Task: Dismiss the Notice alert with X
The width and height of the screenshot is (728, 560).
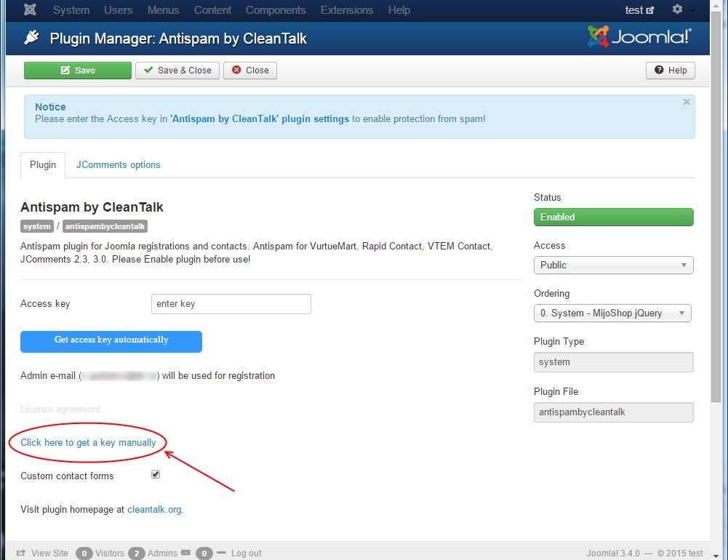Action: point(686,103)
